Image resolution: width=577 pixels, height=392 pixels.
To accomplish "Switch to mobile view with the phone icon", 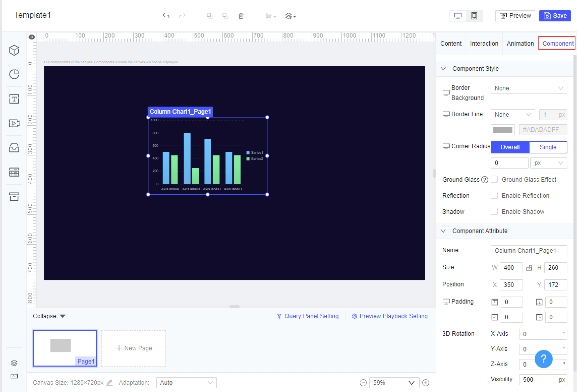I will (474, 16).
